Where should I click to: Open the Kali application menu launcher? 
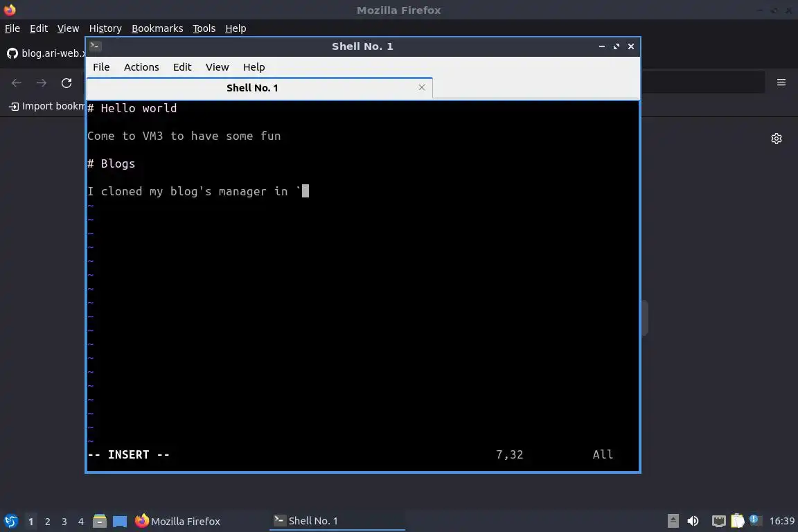[10, 522]
